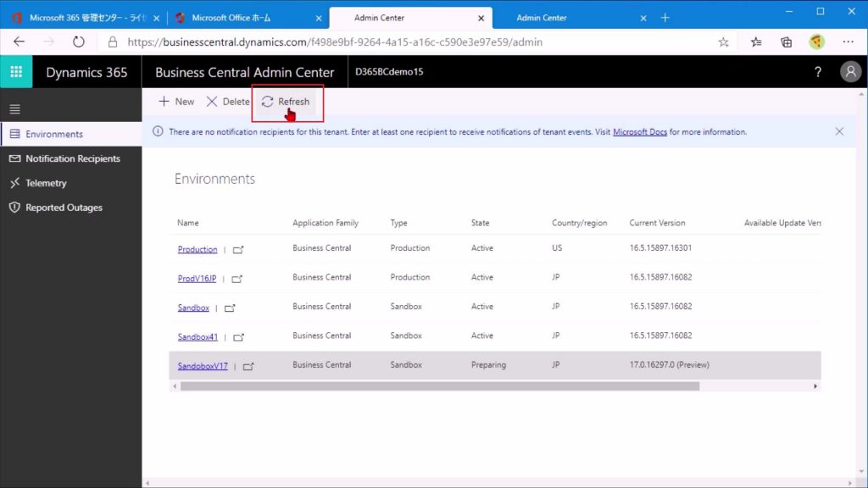Open the ProdV16JP environment link
Image resolution: width=868 pixels, height=488 pixels.
click(x=197, y=279)
